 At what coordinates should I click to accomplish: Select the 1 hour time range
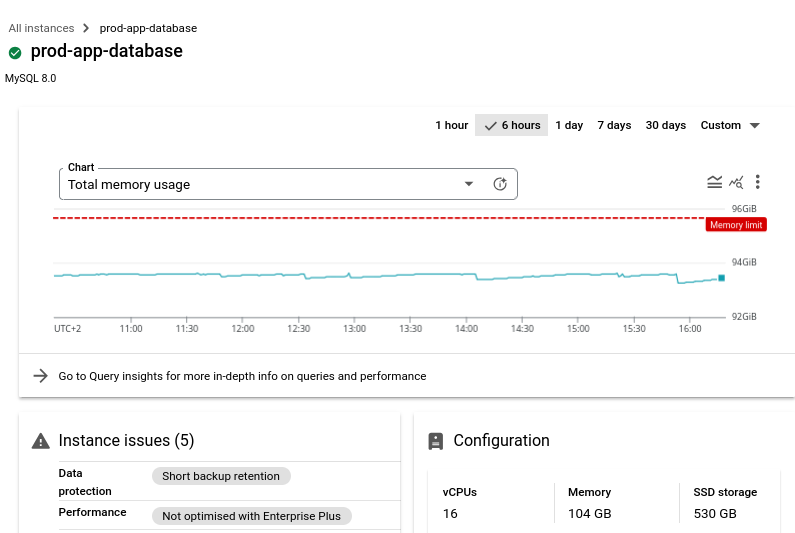(451, 125)
